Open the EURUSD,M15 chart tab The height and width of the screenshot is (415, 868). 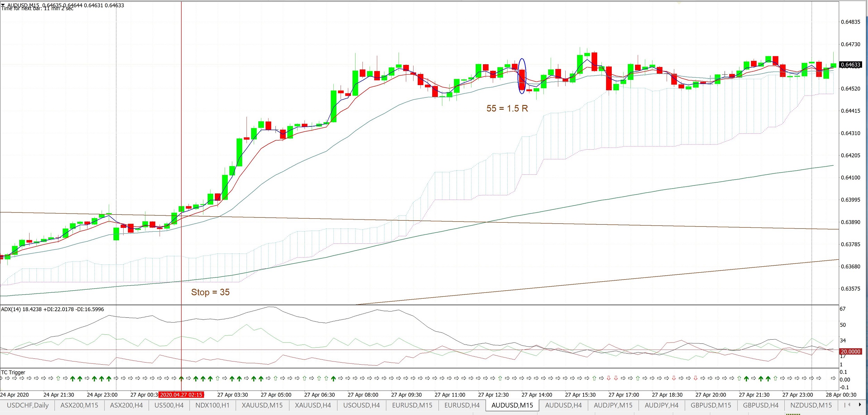tap(412, 405)
